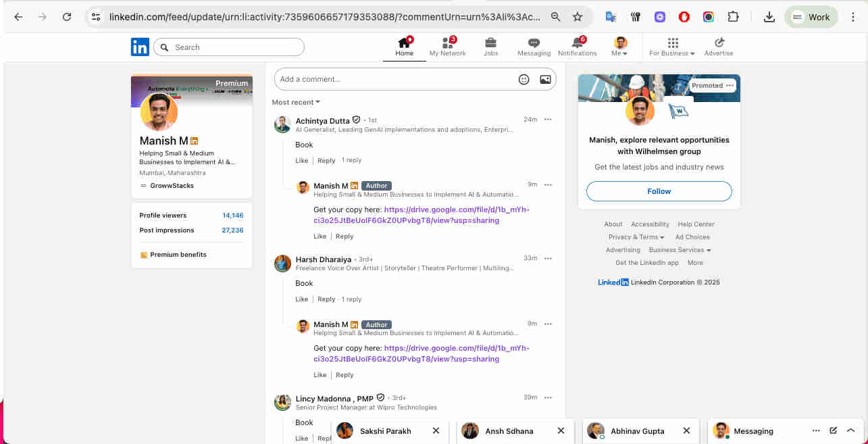Open more options on Harsh Dharaiya's comment

pos(548,258)
